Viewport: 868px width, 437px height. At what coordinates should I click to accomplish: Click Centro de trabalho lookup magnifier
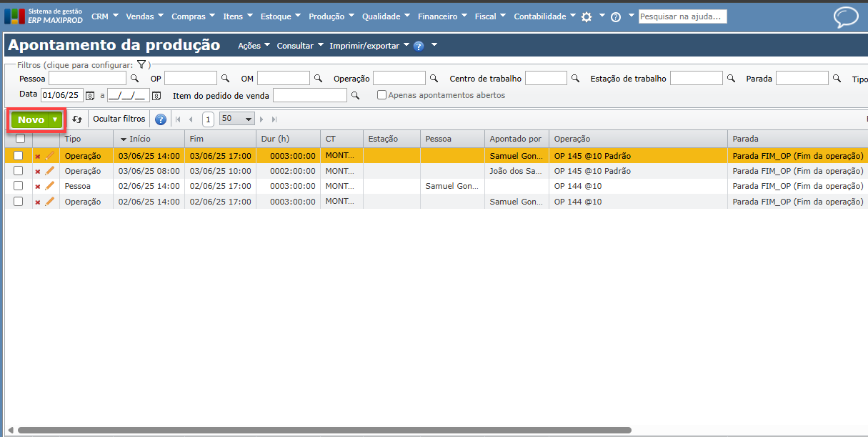pyautogui.click(x=575, y=79)
